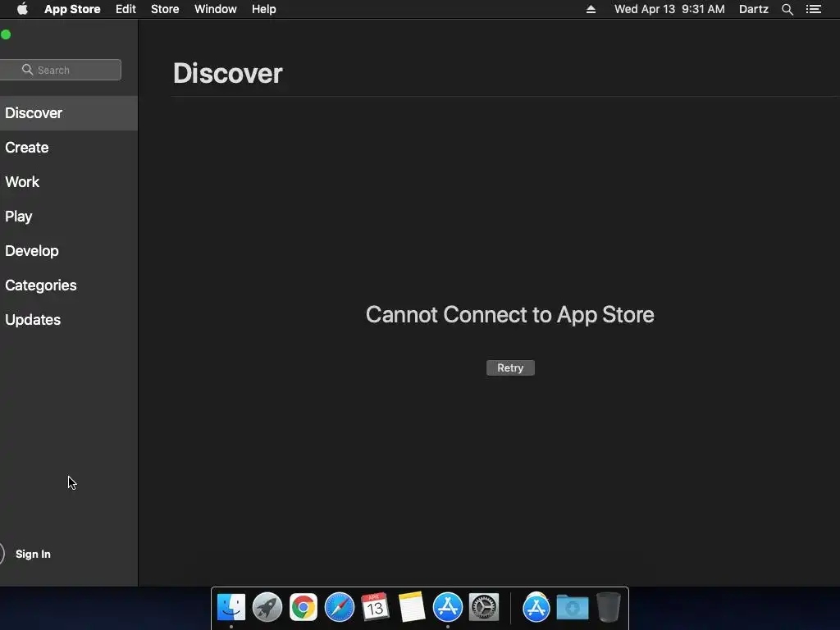This screenshot has width=840, height=630.
Task: Open Safari from the Dock
Action: [x=339, y=607]
